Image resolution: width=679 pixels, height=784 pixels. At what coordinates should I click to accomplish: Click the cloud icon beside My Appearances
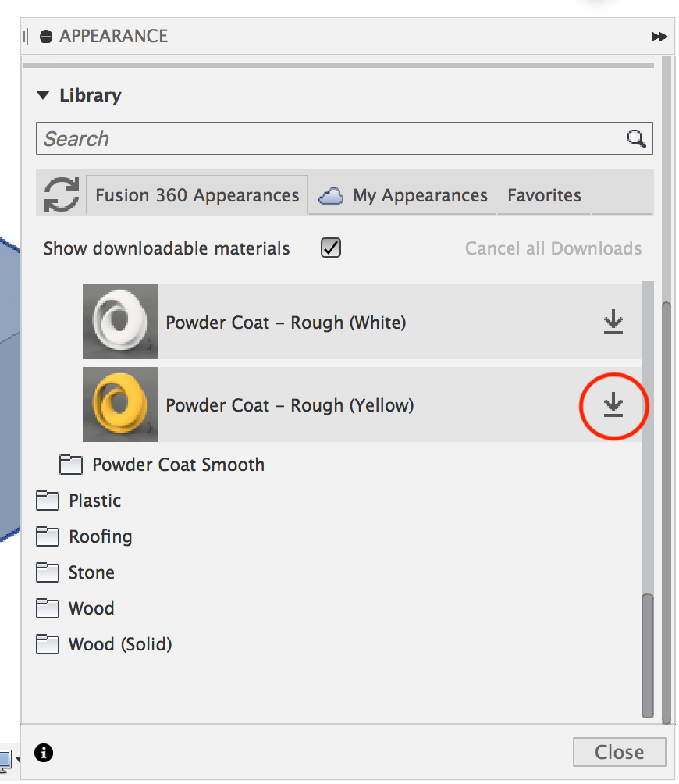[331, 195]
